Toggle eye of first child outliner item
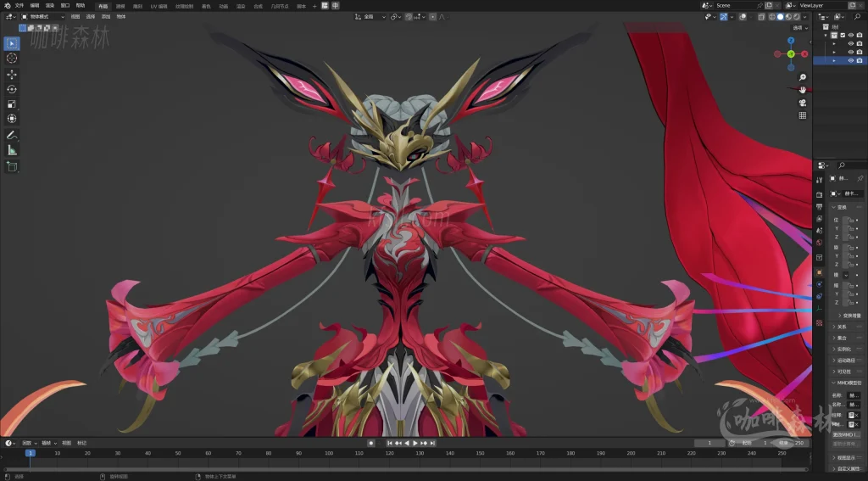Image resolution: width=868 pixels, height=481 pixels. point(851,43)
